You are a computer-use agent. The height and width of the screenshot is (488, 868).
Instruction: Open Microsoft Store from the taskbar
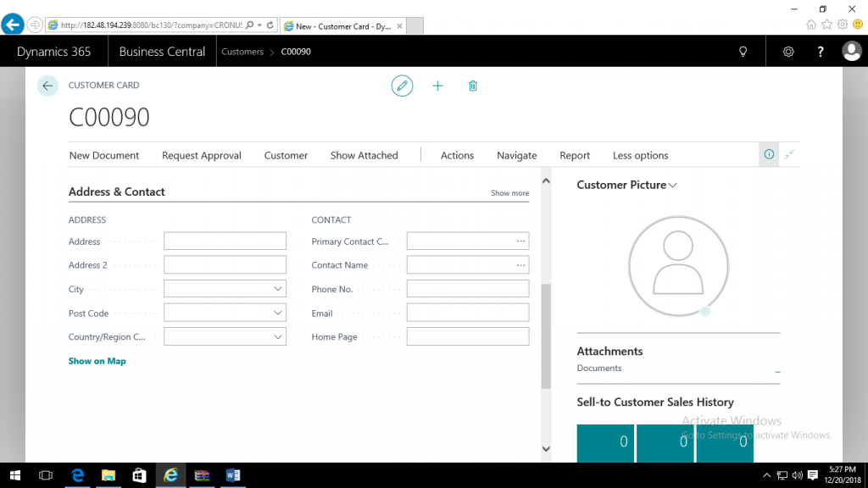pos(140,475)
